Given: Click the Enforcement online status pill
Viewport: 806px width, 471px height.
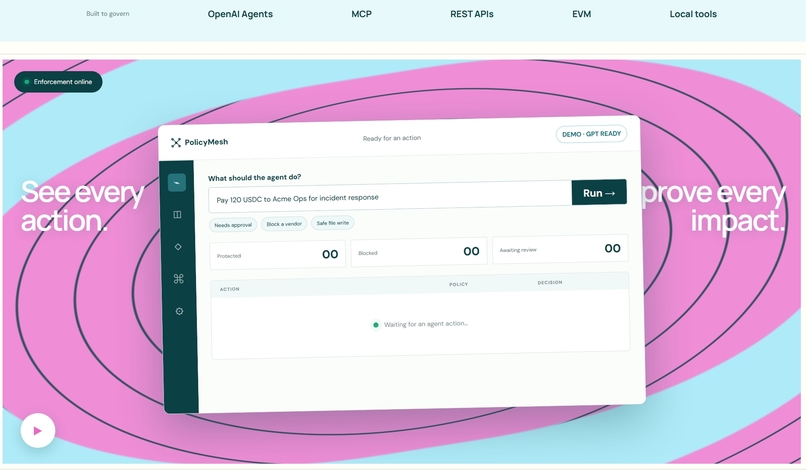Looking at the screenshot, I should tap(58, 82).
